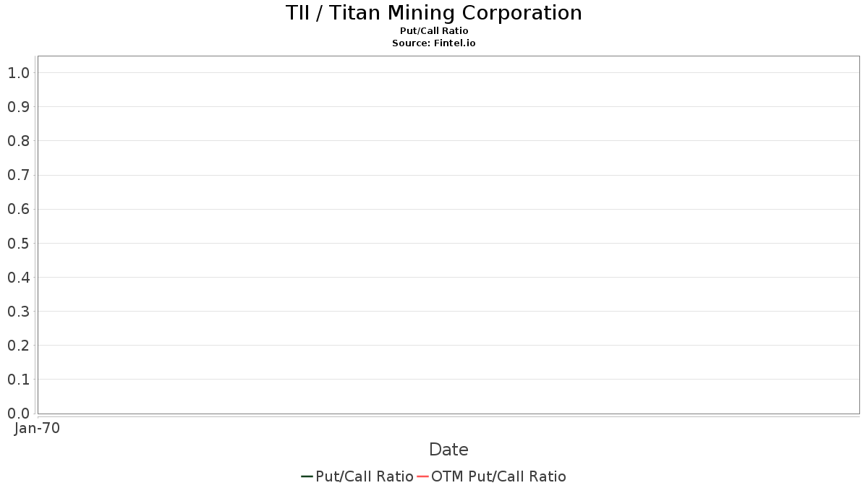Click the Jan-70 x-axis tick label
Image resolution: width=868 pixels, height=488 pixels.
(x=37, y=428)
